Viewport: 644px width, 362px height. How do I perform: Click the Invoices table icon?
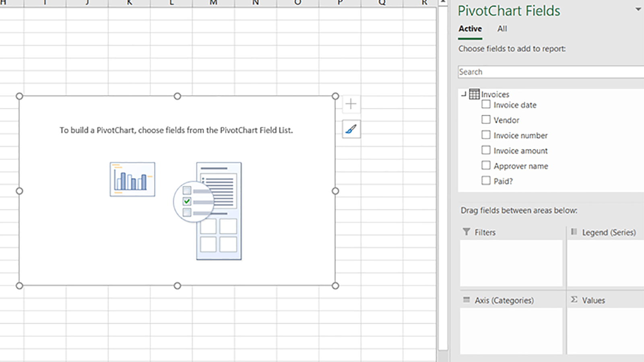click(474, 94)
